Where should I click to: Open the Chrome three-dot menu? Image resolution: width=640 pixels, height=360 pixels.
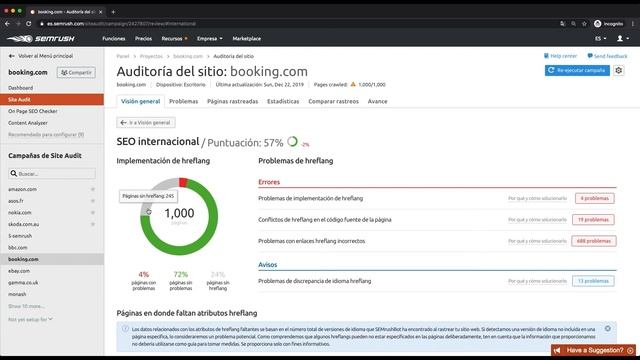coord(633,24)
